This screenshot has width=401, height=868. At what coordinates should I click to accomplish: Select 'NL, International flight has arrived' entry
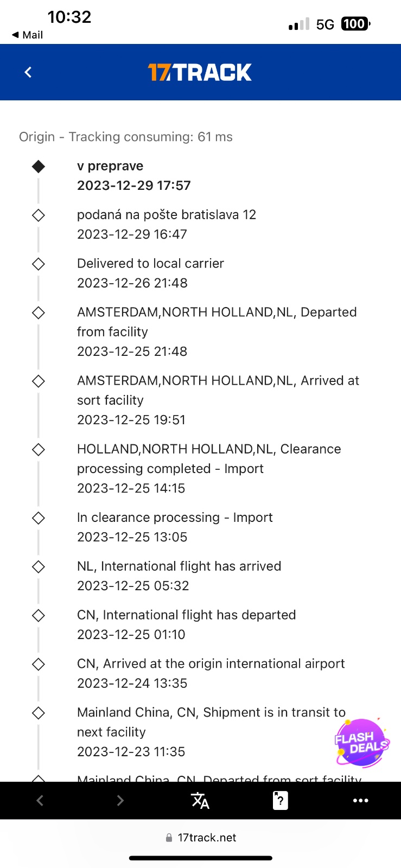(179, 566)
